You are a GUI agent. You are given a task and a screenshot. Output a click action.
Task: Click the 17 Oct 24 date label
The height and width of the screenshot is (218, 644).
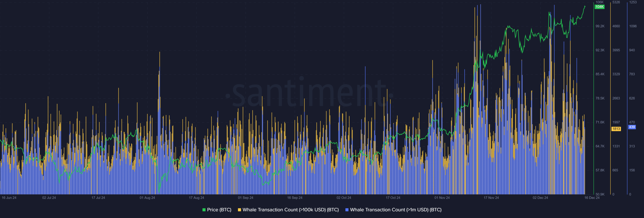[393, 198]
